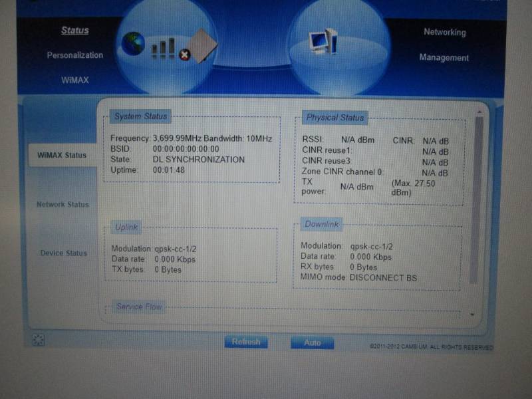Click the MIMO mode DISCONNECT BS value
The image size is (532, 399).
click(384, 278)
